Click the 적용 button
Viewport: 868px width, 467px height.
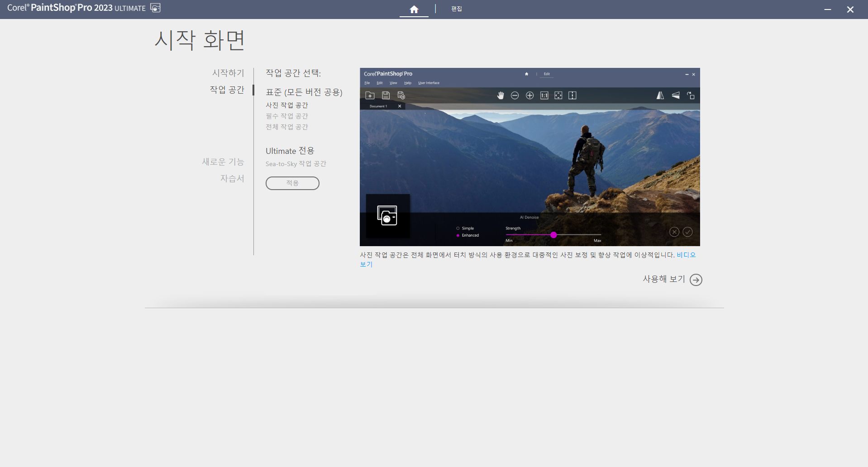tap(292, 183)
